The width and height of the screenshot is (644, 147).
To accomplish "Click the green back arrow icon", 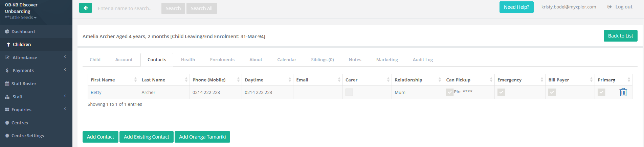I will point(86,8).
